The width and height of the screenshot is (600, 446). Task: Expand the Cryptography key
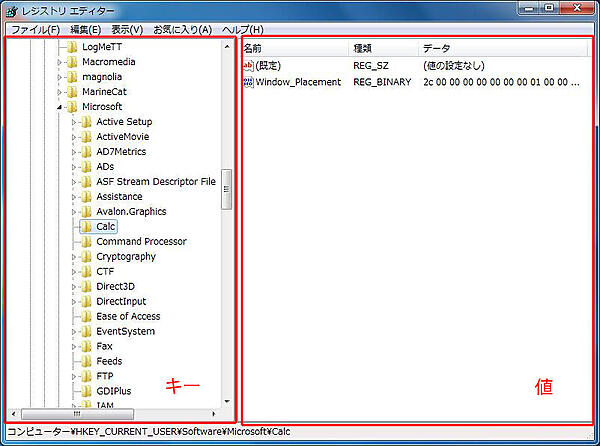(x=74, y=257)
